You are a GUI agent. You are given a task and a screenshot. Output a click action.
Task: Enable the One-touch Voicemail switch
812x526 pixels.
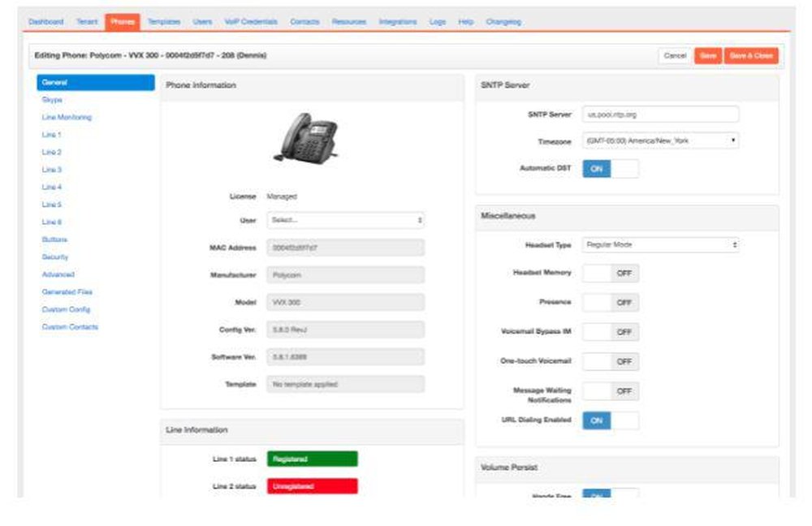[x=611, y=362]
